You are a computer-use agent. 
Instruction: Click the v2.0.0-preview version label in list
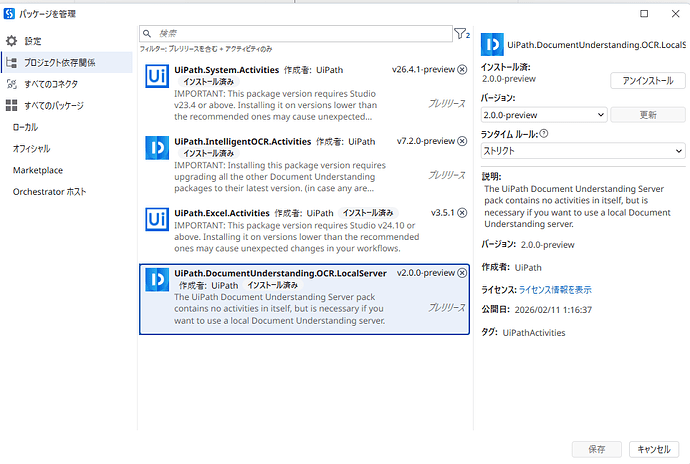pyautogui.click(x=426, y=273)
